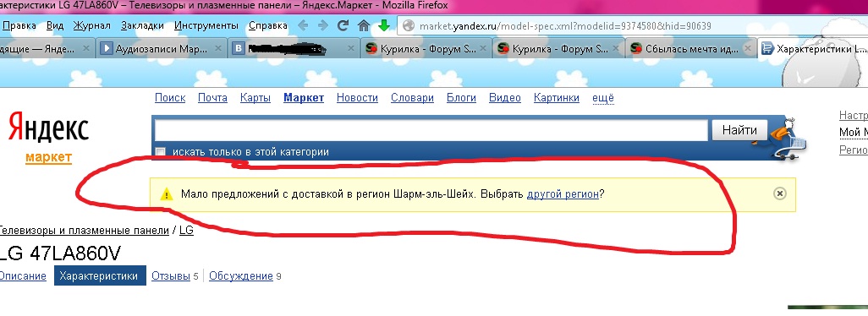Open the Видео link
Image resolution: width=868 pixels, height=316 pixels.
point(505,98)
